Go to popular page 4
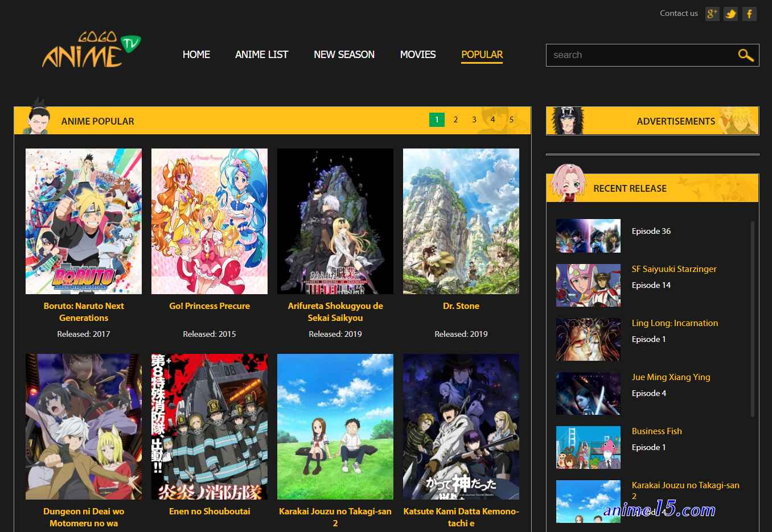The image size is (772, 532). tap(493, 119)
